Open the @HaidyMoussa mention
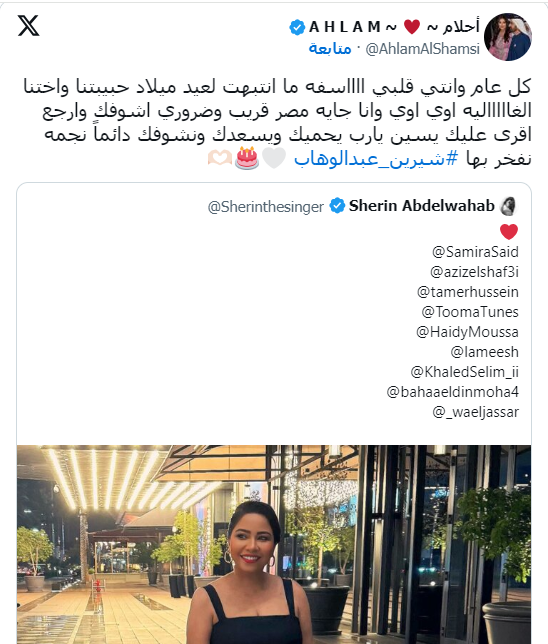The height and width of the screenshot is (644, 548). [x=467, y=332]
